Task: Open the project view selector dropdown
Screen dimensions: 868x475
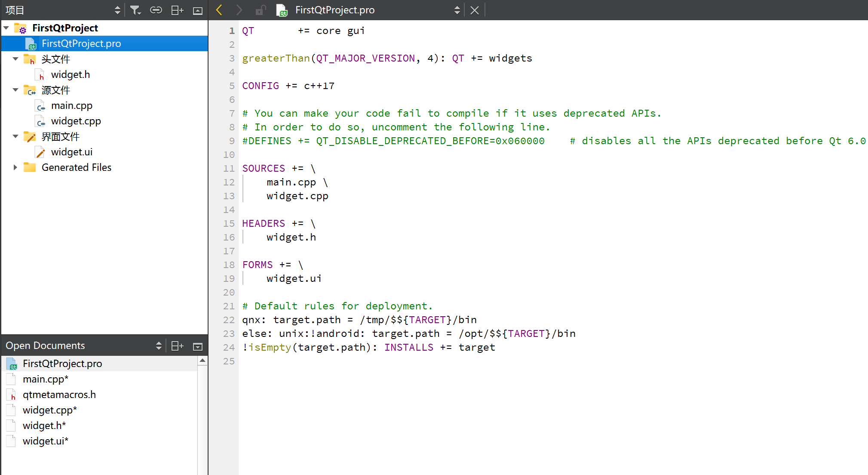Action: pos(117,10)
